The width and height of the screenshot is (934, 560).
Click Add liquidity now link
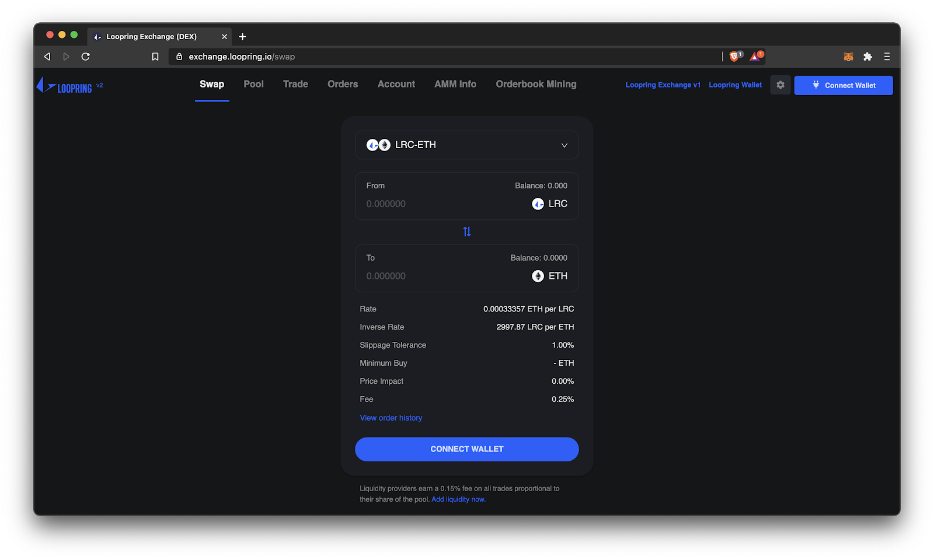tap(458, 499)
